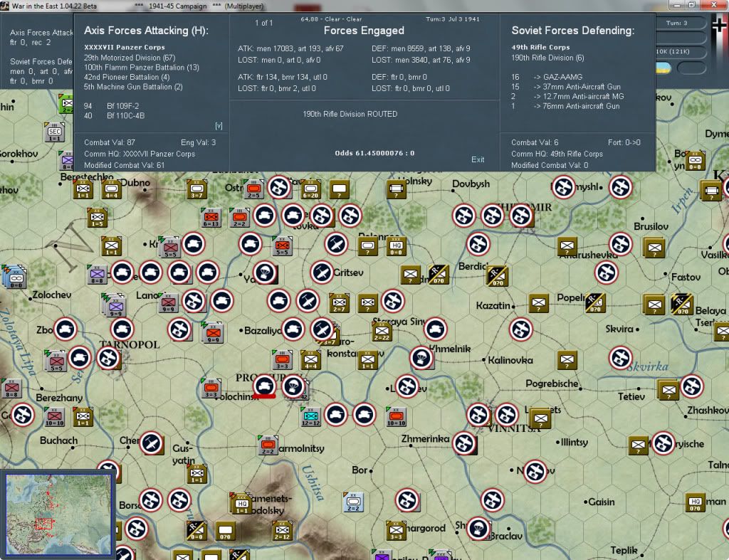The height and width of the screenshot is (560, 729).
Task: Click the empty oval button beside the weather indicator
Action: tap(691, 68)
